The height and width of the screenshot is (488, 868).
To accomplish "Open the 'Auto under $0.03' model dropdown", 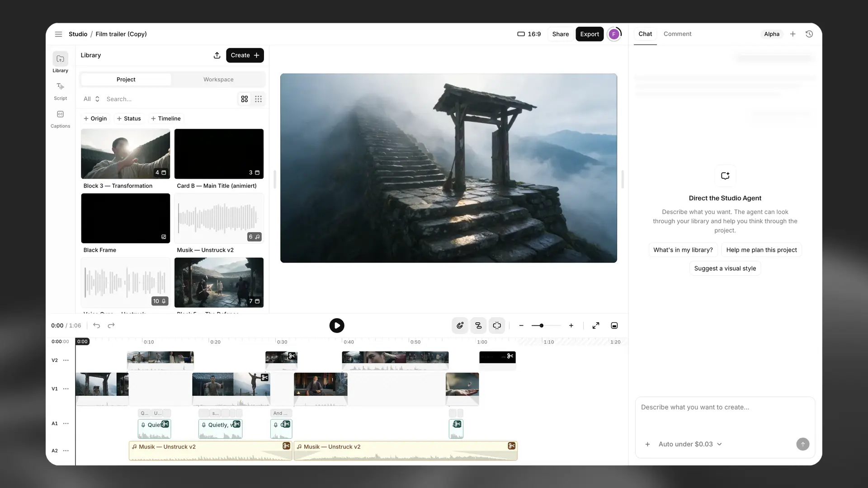I will [x=690, y=444].
